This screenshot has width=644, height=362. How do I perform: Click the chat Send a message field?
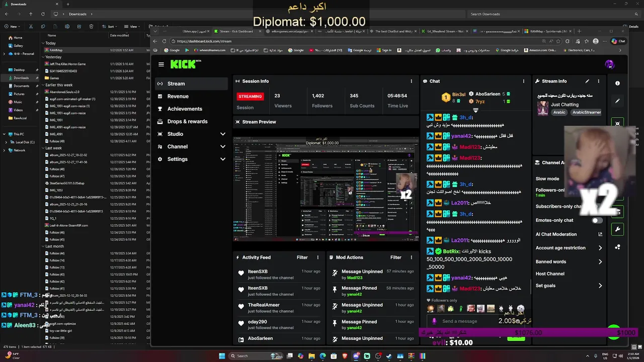[468, 322]
